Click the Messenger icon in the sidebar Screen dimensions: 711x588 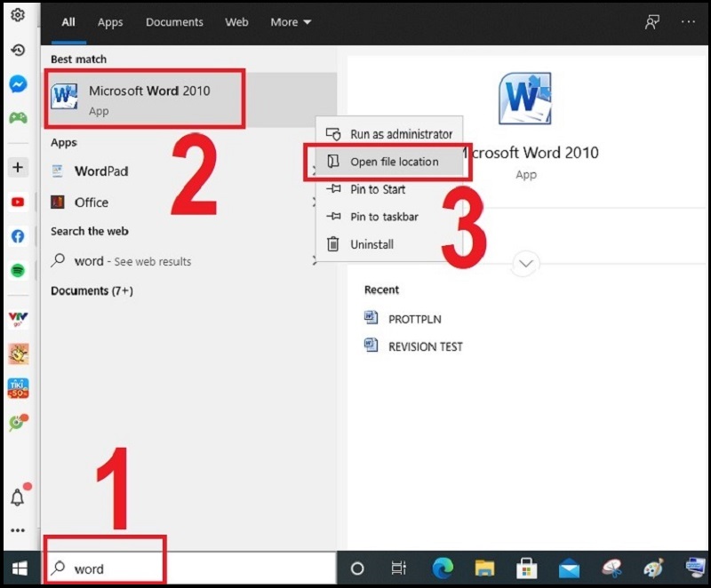pyautogui.click(x=18, y=83)
